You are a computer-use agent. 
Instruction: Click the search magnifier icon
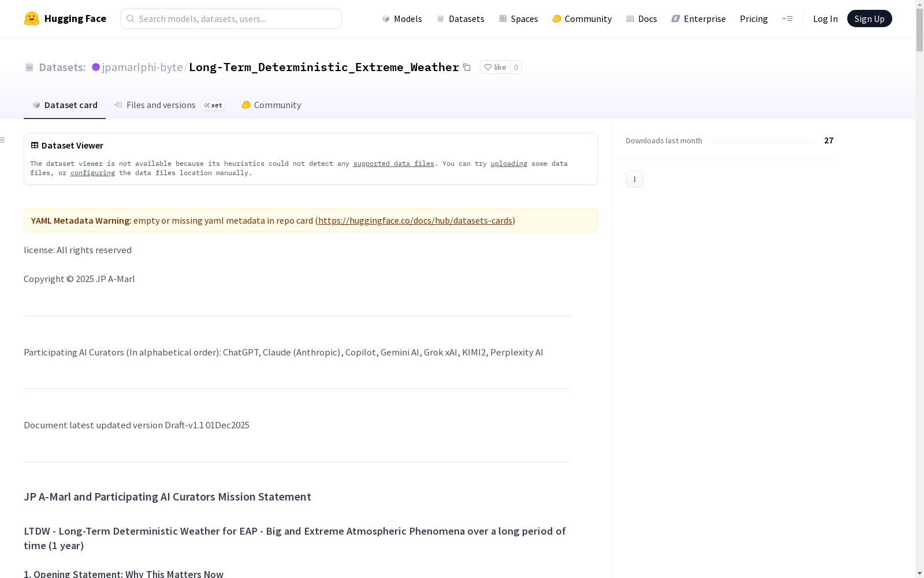coord(131,18)
